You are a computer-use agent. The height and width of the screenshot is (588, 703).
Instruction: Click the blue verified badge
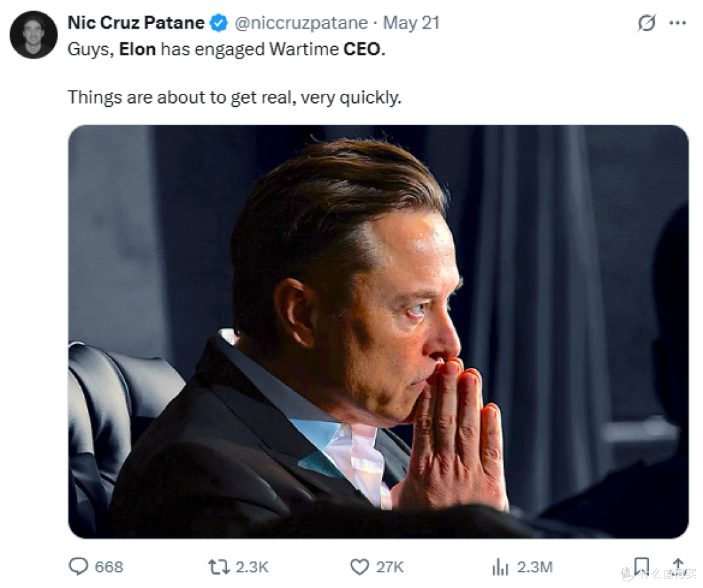click(219, 23)
